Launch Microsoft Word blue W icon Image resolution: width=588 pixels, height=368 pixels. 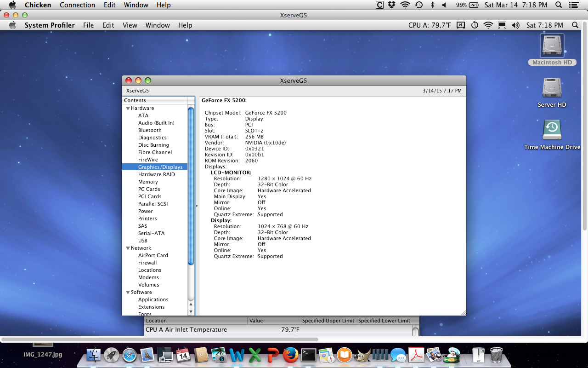click(237, 355)
